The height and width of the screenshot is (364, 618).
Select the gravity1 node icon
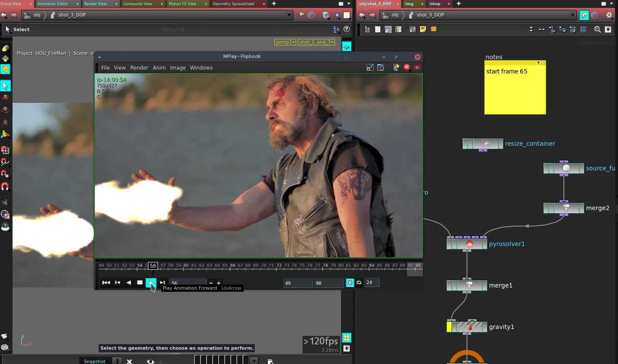469,327
